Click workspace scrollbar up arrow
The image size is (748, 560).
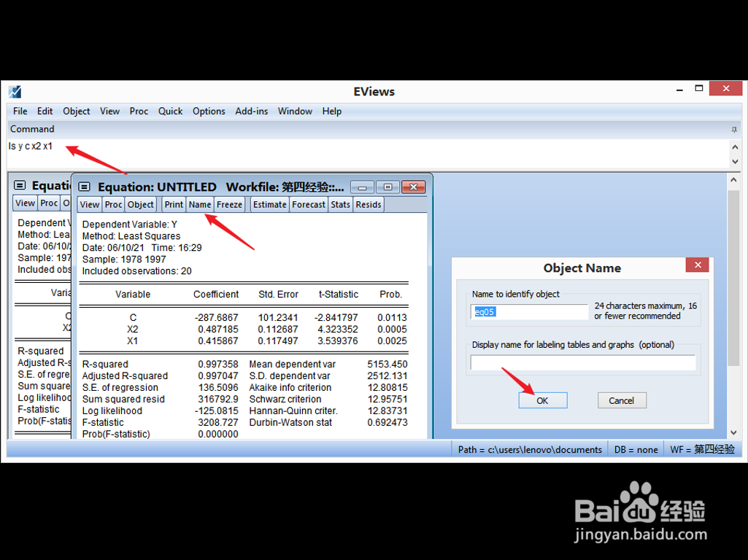click(x=733, y=179)
